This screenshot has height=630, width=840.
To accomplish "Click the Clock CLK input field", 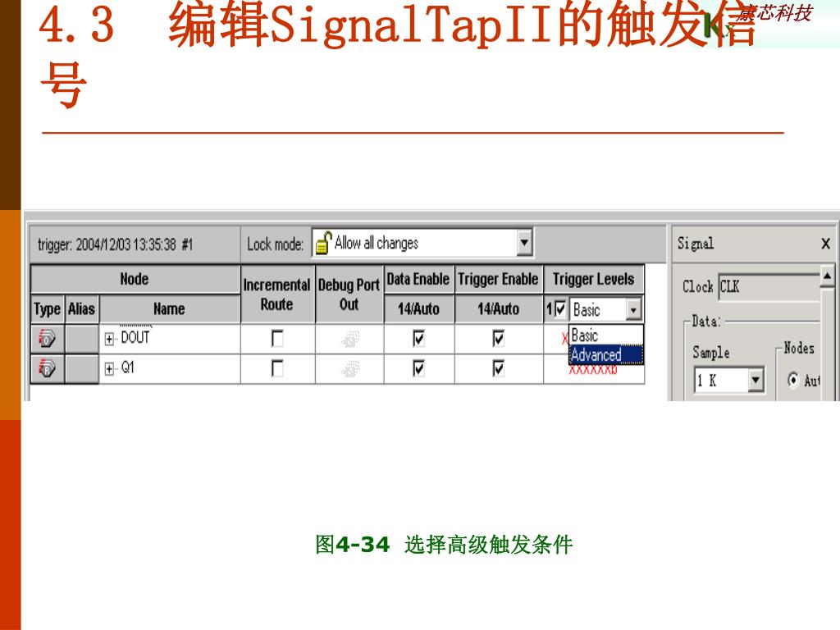I will tap(769, 286).
